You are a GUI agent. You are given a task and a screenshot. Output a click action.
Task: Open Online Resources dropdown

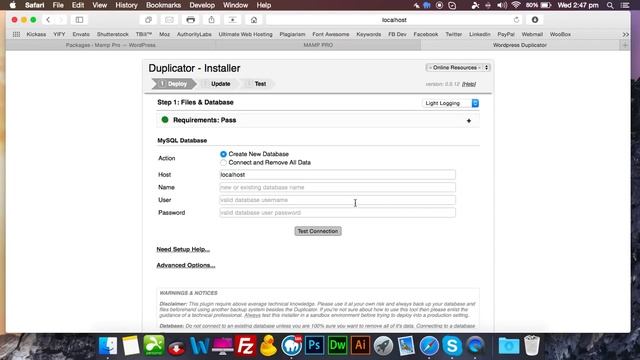(458, 68)
